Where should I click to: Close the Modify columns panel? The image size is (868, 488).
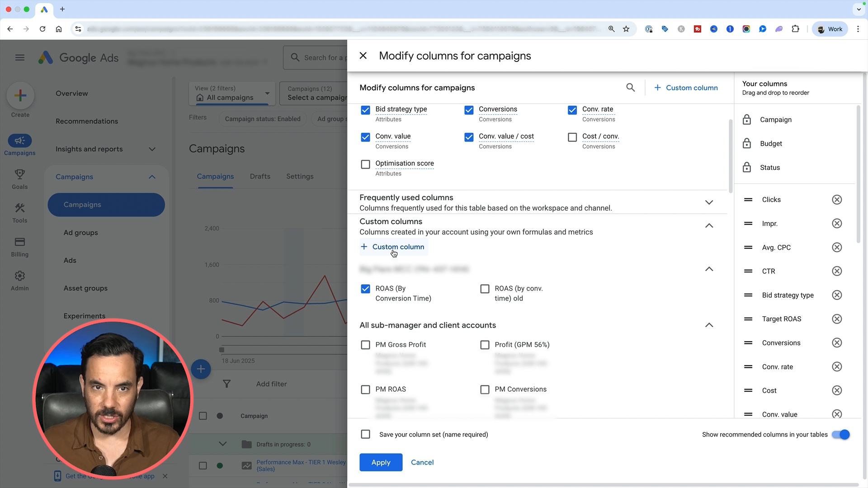pyautogui.click(x=363, y=56)
